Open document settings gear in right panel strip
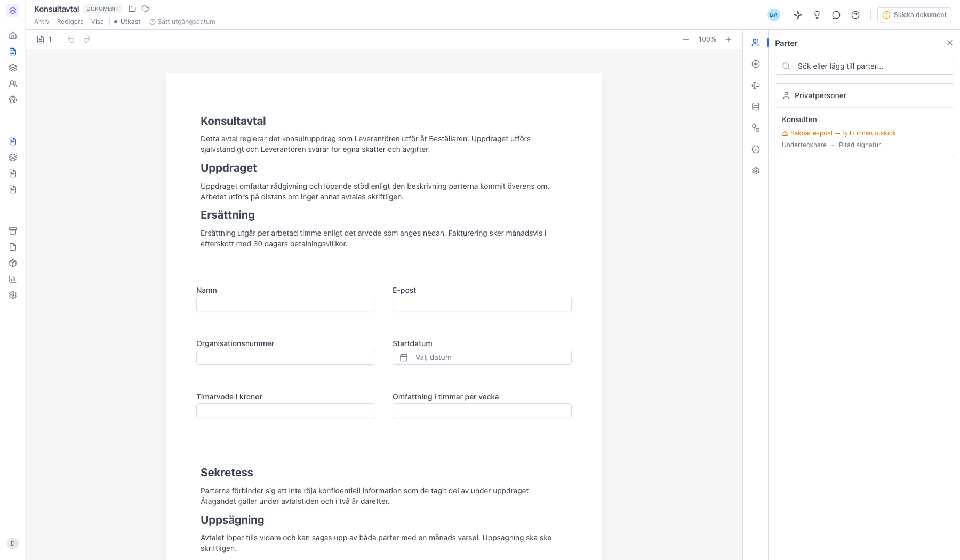Image resolution: width=960 pixels, height=560 pixels. point(756,171)
